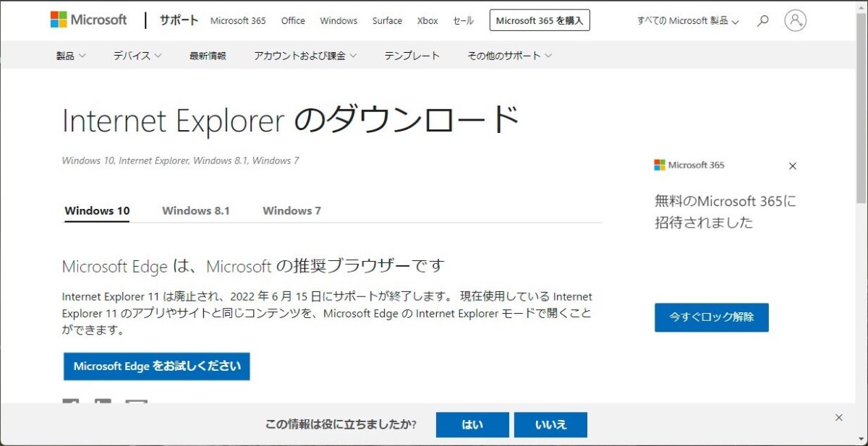Expand the デバイス menu
The width and height of the screenshot is (868, 446).
pyautogui.click(x=137, y=56)
